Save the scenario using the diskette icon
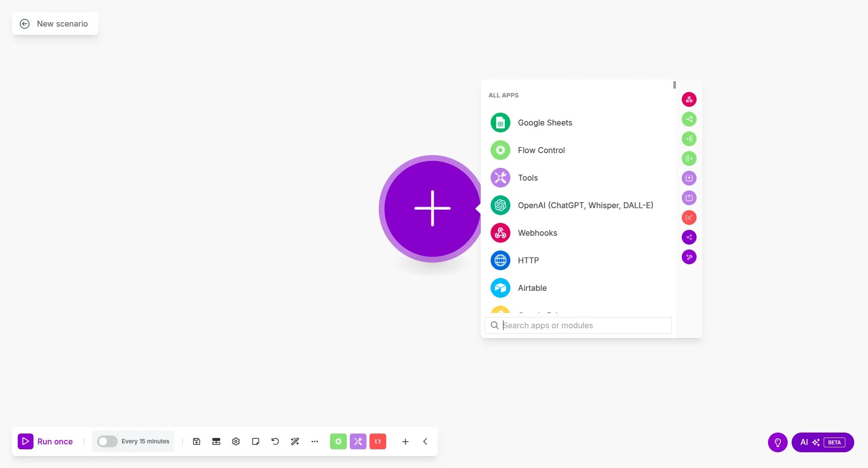 click(197, 441)
